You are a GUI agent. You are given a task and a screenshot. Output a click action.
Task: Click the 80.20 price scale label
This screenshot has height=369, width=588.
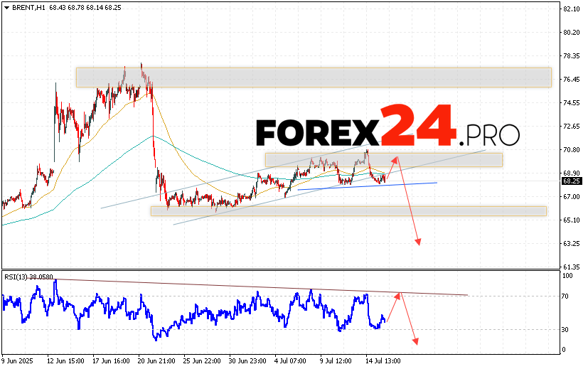[x=572, y=32]
